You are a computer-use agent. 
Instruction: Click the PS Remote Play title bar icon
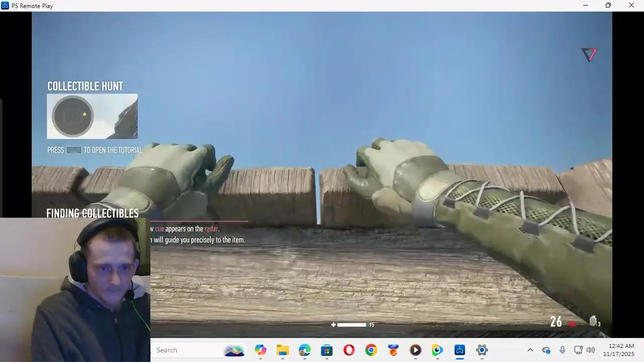(x=5, y=6)
